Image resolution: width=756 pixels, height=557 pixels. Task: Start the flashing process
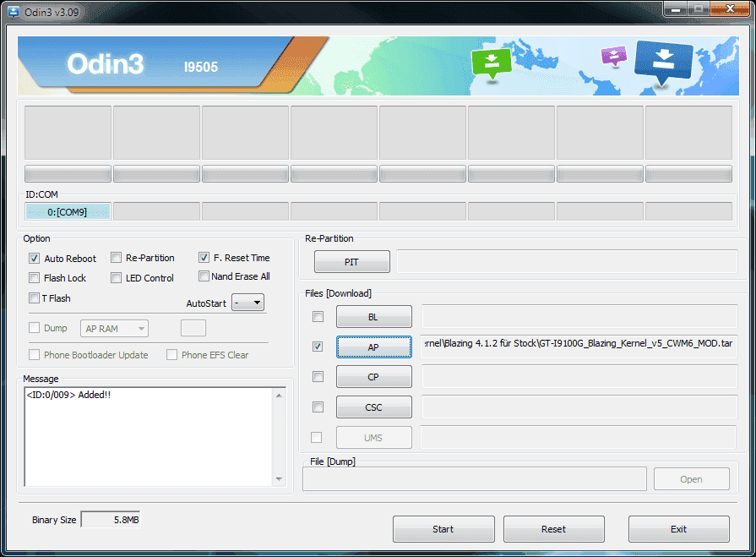443,529
